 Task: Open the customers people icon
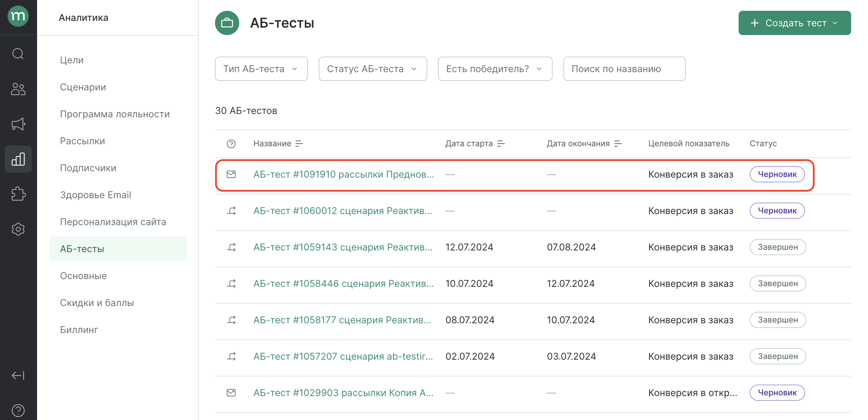pos(18,89)
